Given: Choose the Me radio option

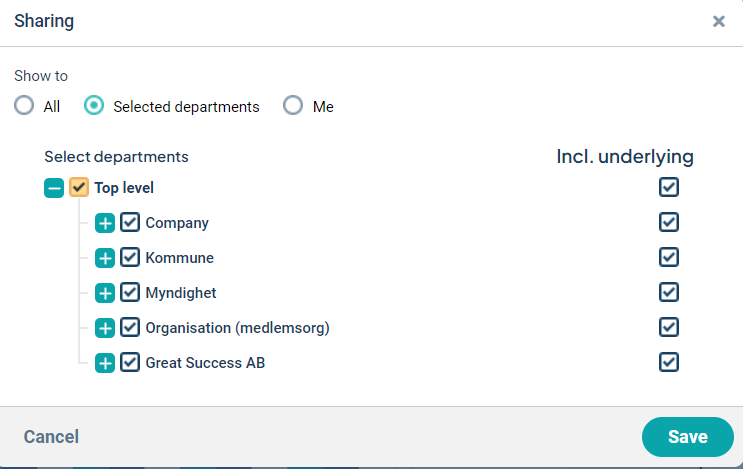Looking at the screenshot, I should coord(293,106).
